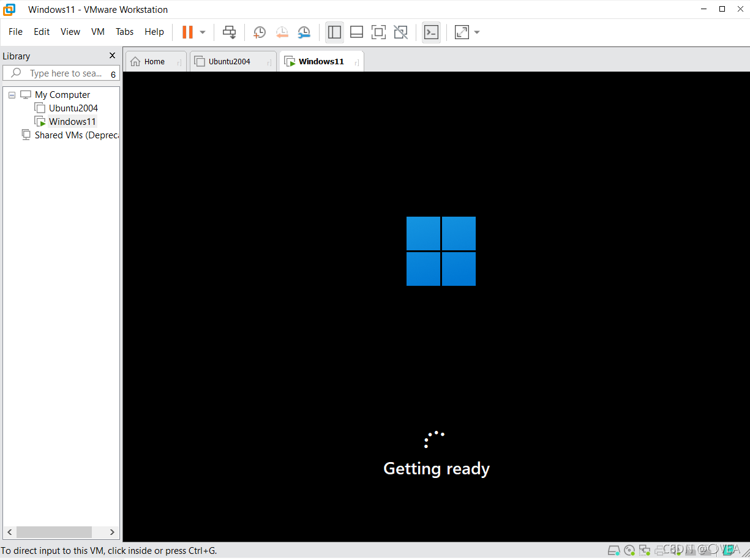Image resolution: width=750 pixels, height=560 pixels.
Task: Open the Edit menu
Action: pos(42,32)
